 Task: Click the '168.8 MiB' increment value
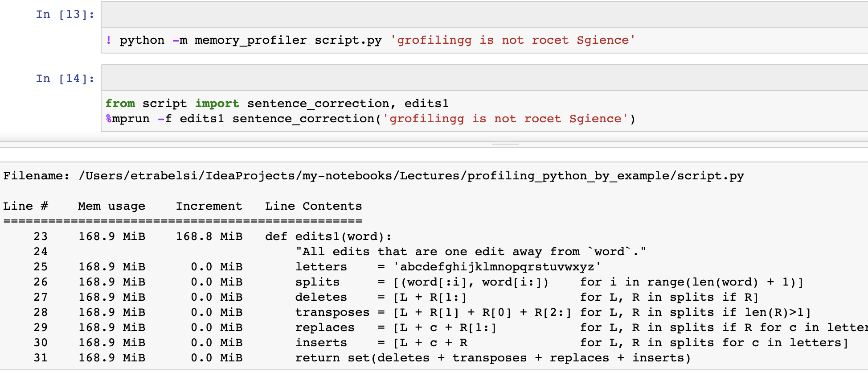click(209, 236)
